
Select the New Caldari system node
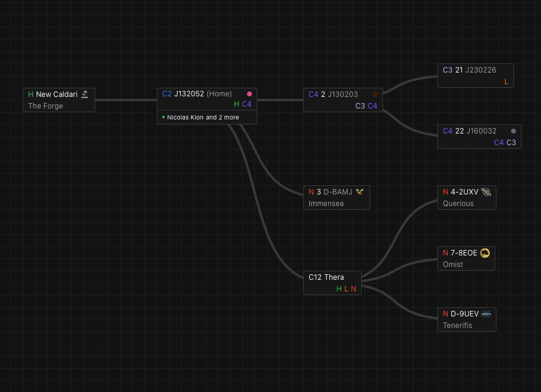pos(59,100)
